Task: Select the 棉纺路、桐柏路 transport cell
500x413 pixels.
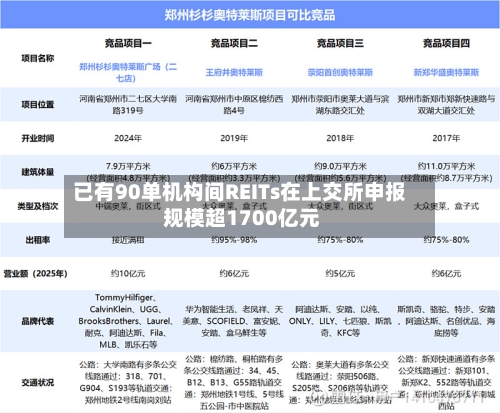Action: [x=234, y=382]
